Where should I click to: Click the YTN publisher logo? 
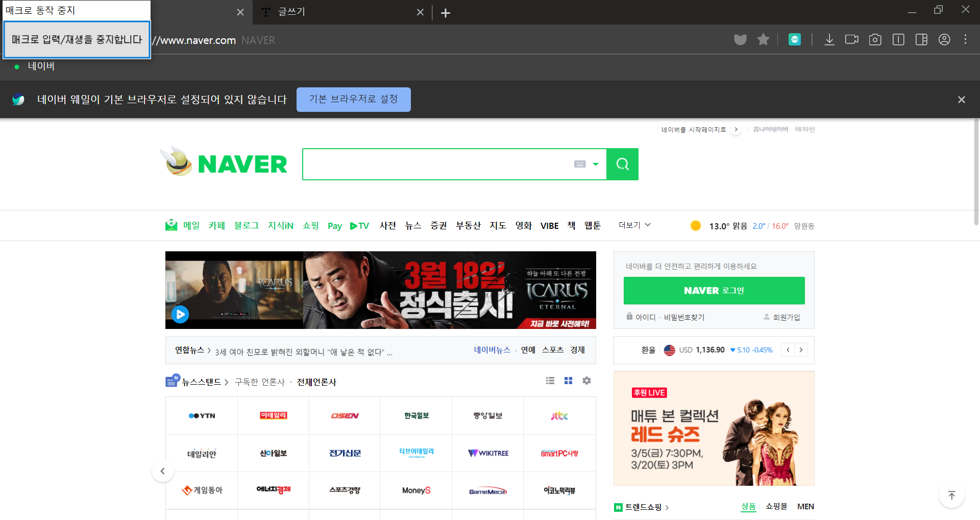tap(202, 416)
